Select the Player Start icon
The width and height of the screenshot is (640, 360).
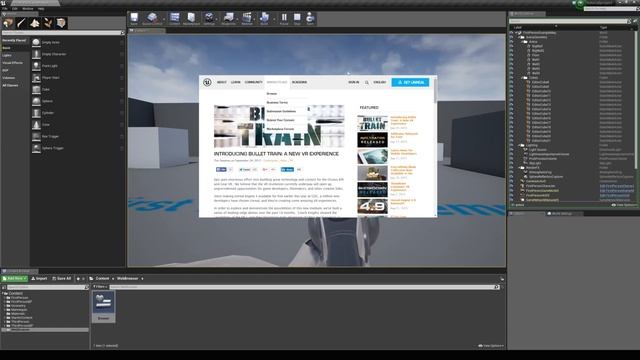pyautogui.click(x=36, y=77)
